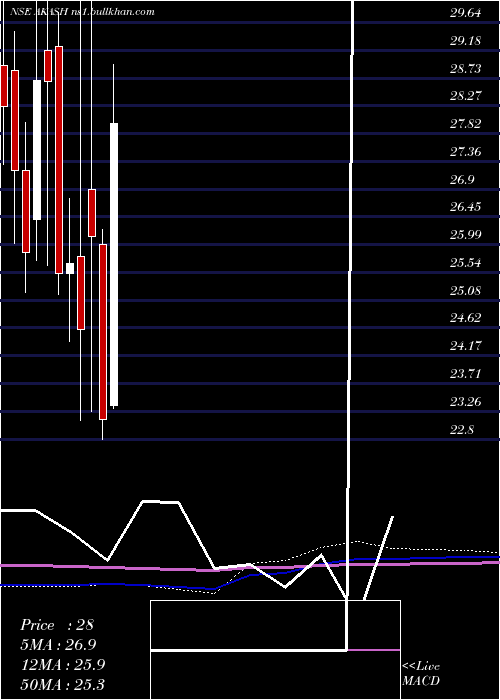
Task: Click the <<Live MACD label
Action: [421, 674]
